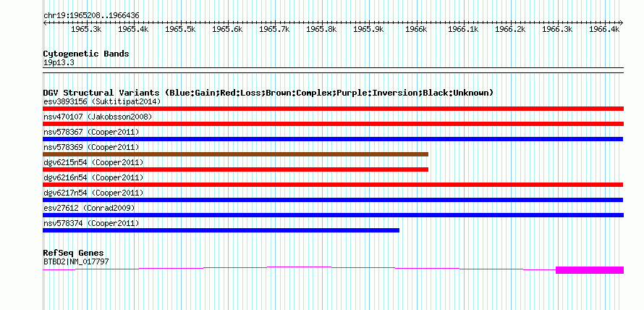This screenshot has height=310, width=644.
Task: Click the 1965.6k ruler tick label
Action: point(227,30)
